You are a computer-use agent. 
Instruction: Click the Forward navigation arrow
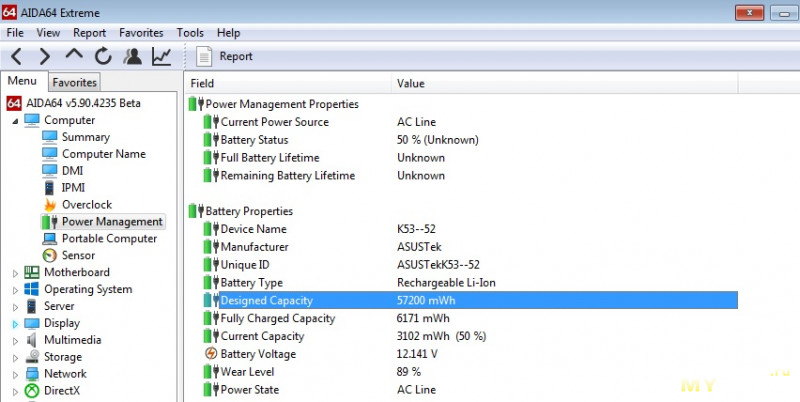click(x=45, y=56)
